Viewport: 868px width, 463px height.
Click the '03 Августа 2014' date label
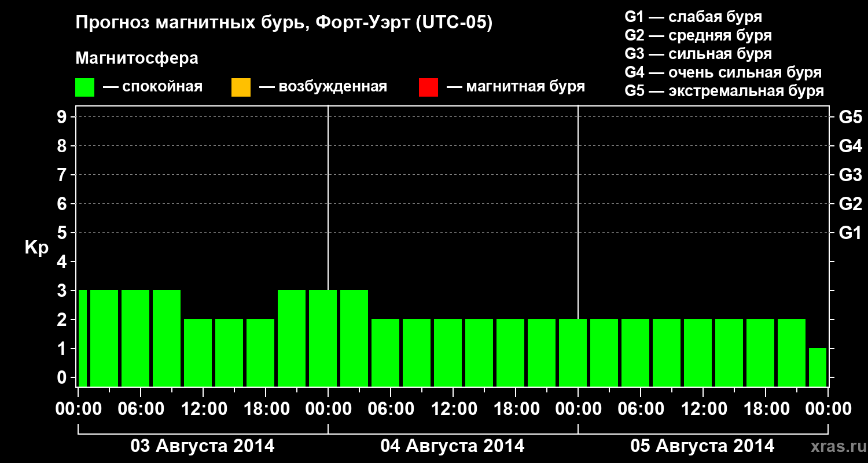(203, 446)
